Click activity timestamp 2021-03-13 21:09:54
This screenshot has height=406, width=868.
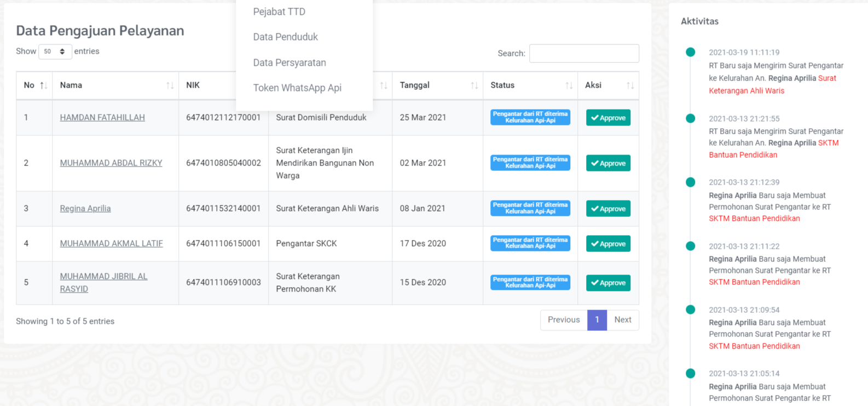744,310
